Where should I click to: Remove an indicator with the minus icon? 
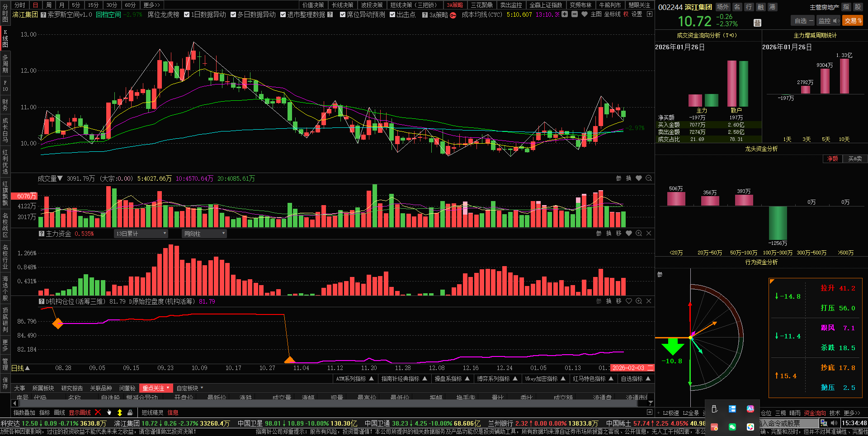click(575, 14)
